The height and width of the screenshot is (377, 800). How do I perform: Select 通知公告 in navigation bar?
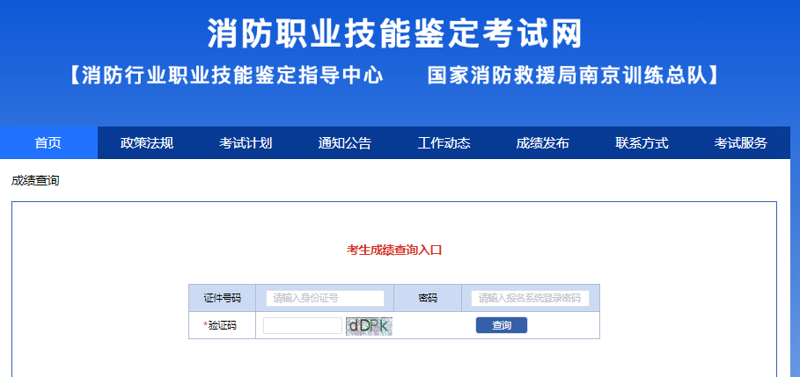click(344, 143)
